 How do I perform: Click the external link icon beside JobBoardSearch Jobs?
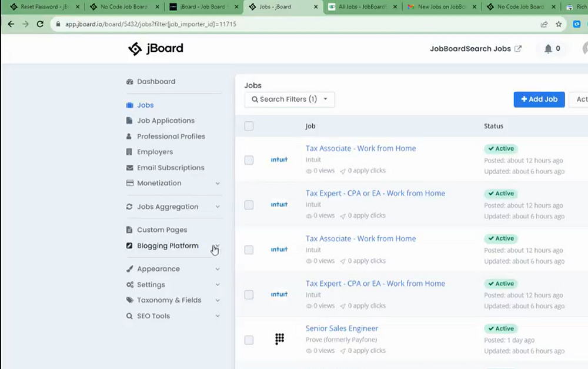pyautogui.click(x=518, y=48)
